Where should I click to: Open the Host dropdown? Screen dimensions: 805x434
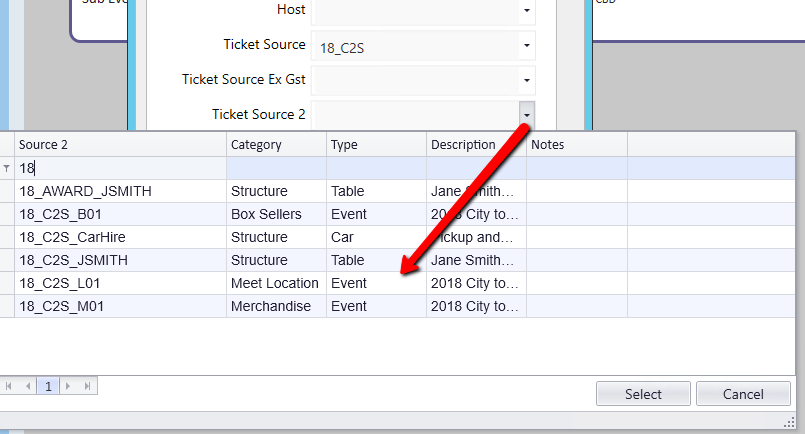coord(526,11)
